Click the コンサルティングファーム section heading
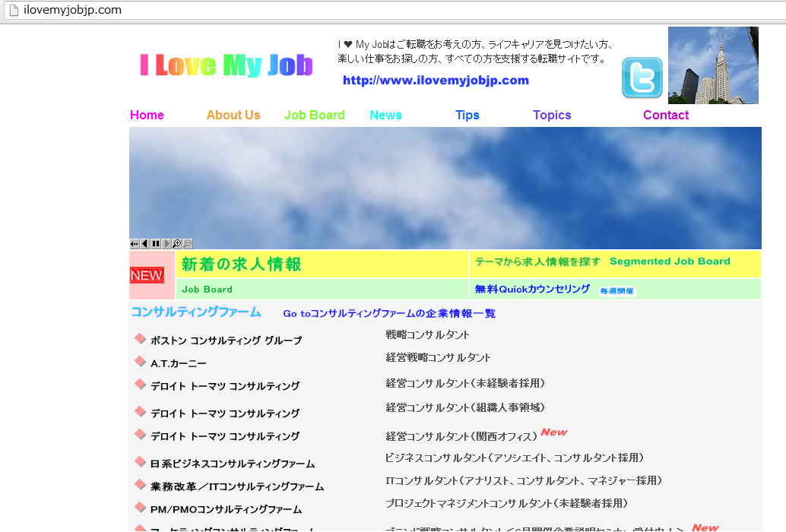Screen dimensions: 786x532 (196, 312)
